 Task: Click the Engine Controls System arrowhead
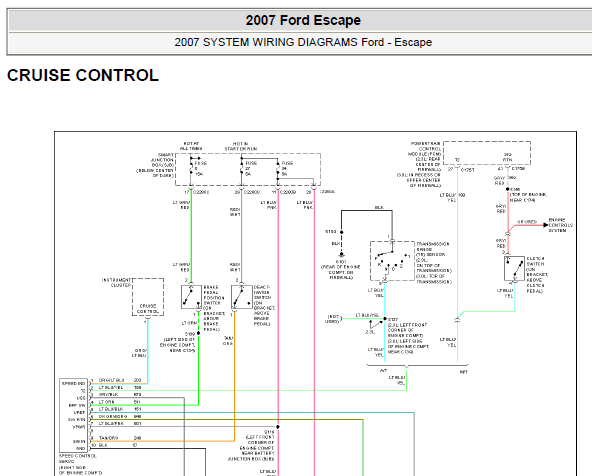(x=546, y=225)
